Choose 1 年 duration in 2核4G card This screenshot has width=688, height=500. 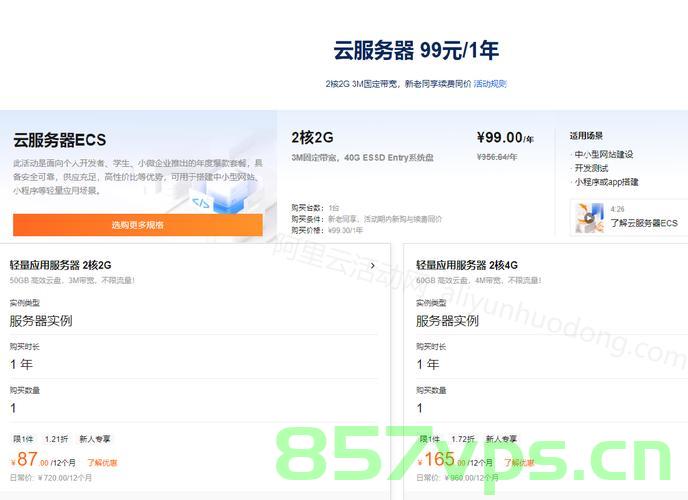click(x=428, y=364)
